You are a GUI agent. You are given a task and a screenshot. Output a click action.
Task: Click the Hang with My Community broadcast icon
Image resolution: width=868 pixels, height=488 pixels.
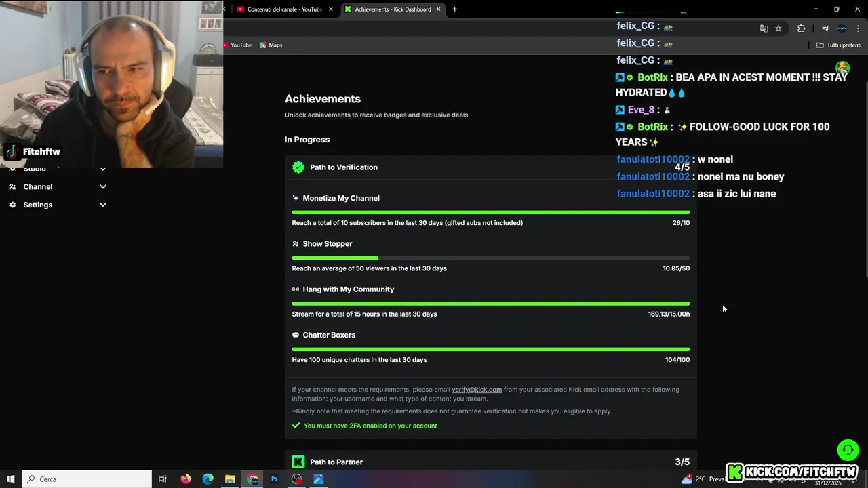click(296, 289)
